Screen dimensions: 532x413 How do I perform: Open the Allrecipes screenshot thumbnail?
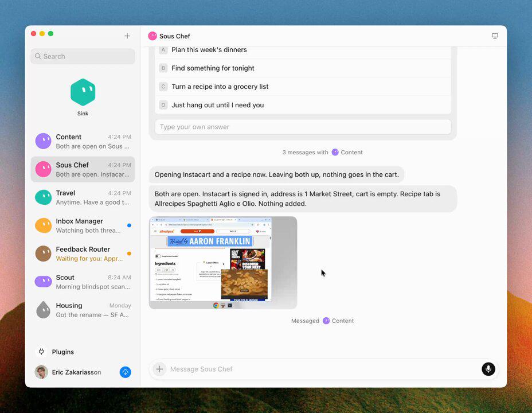tap(223, 263)
